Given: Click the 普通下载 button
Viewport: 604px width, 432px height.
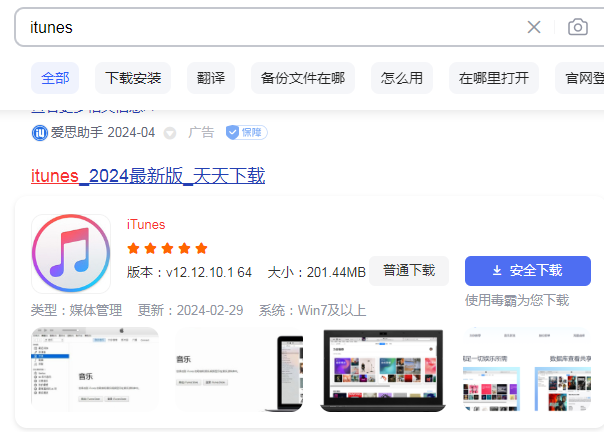Looking at the screenshot, I should tap(409, 271).
